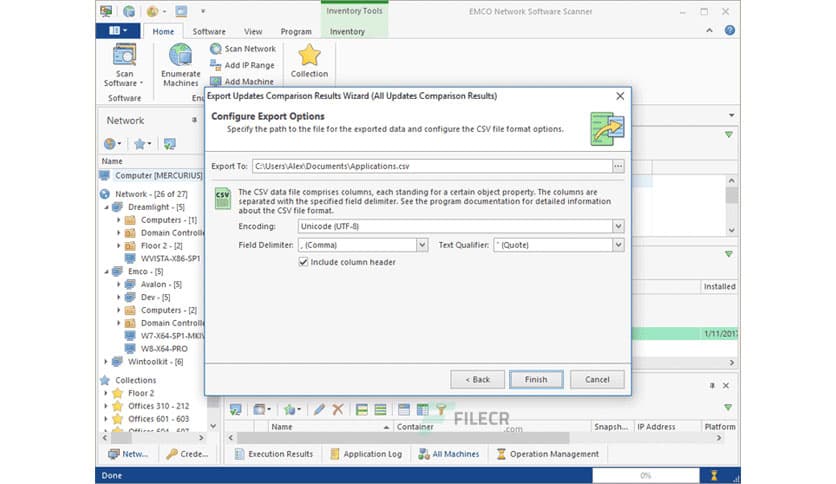836x484 pixels.
Task: Close the export wizard dialog
Action: point(620,96)
